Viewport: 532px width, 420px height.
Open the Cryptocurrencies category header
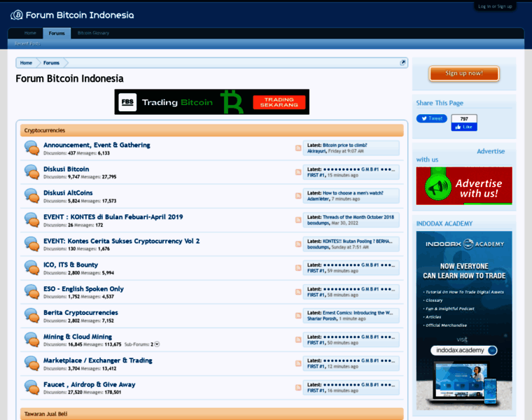click(x=44, y=131)
